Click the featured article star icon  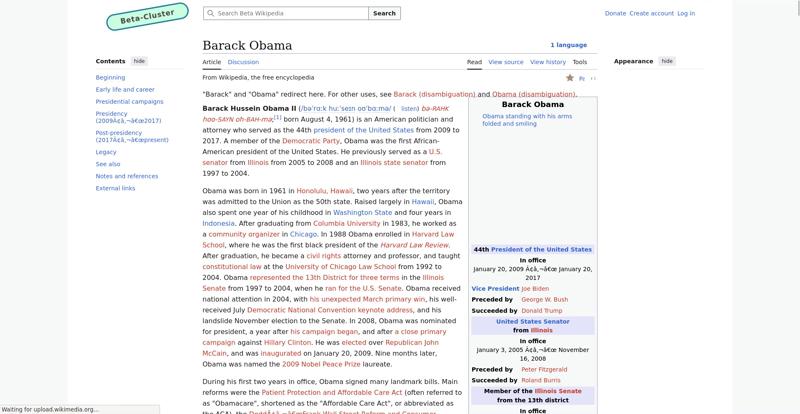(570, 77)
